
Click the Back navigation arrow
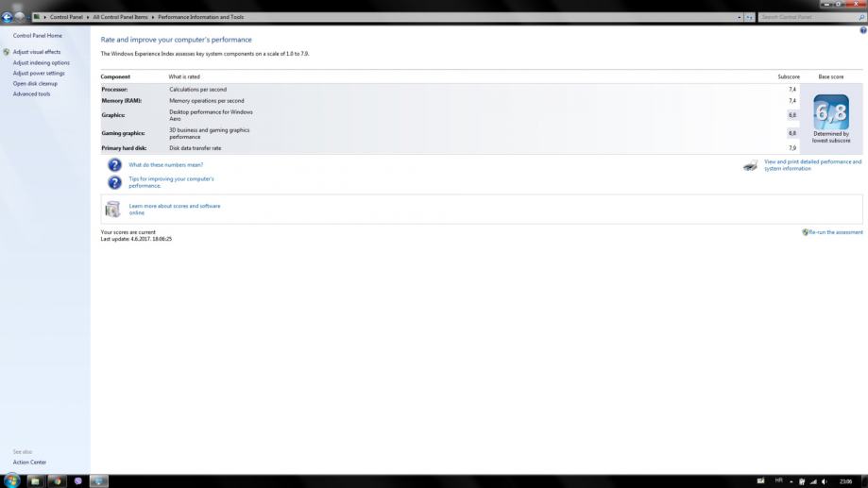click(x=8, y=17)
